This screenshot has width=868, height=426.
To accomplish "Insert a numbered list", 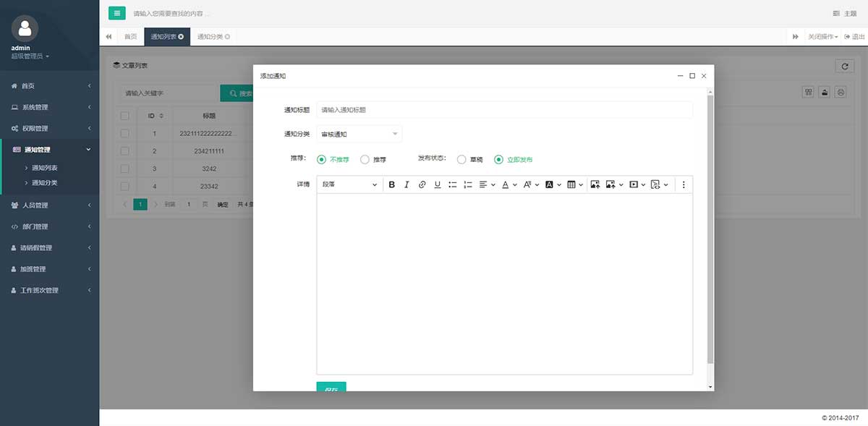I will (468, 185).
